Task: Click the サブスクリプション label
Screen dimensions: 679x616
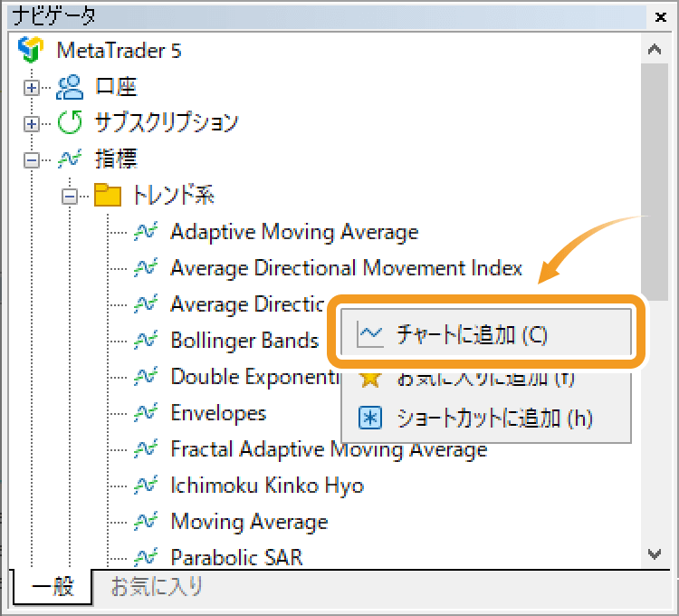Action: coord(167,122)
